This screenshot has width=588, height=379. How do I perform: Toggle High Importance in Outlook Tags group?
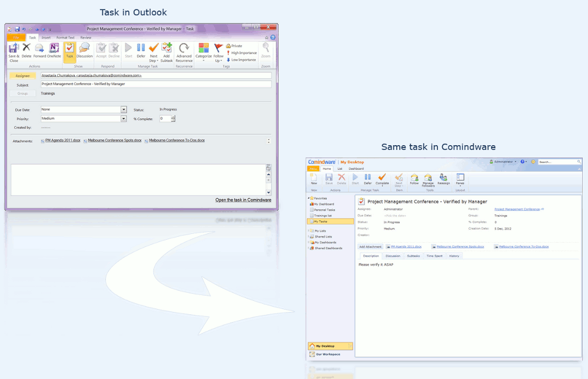point(242,53)
